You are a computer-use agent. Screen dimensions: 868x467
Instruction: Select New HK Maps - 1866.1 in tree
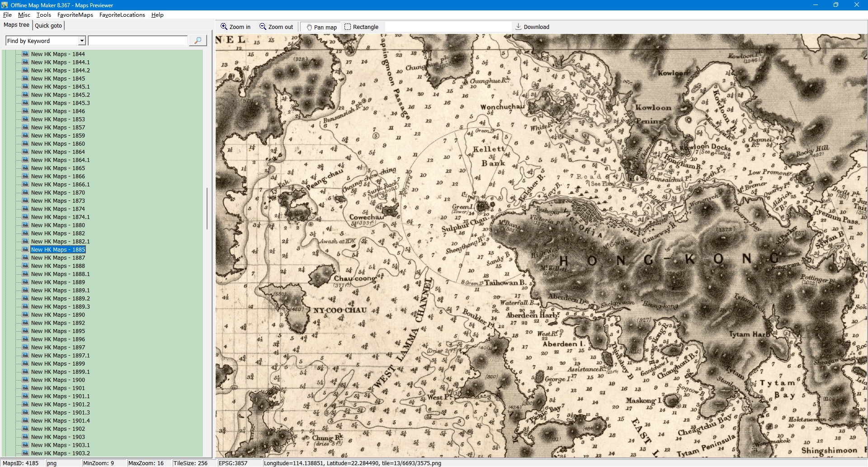[x=60, y=185]
